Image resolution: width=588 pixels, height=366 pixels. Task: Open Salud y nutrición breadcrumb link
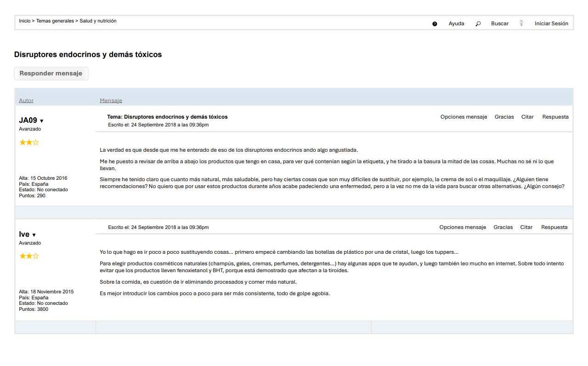(98, 21)
